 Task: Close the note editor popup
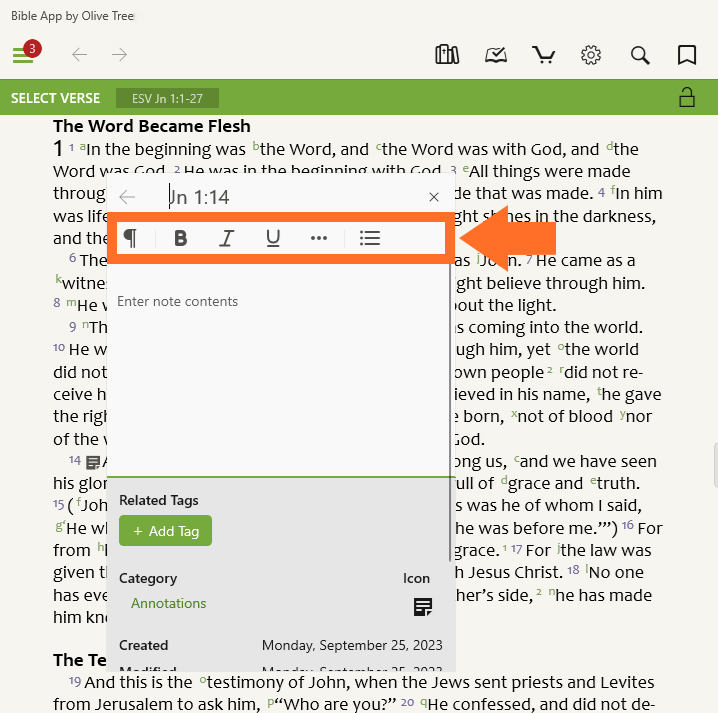[x=434, y=198]
